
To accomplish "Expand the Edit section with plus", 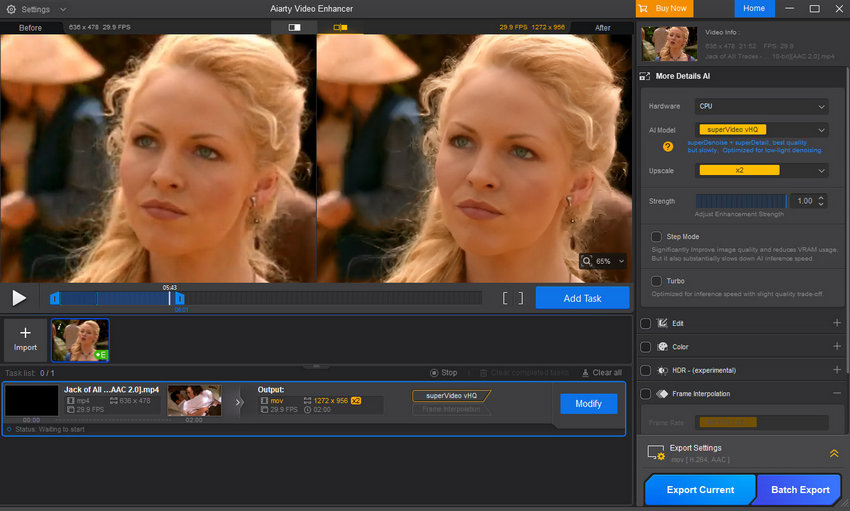I will [x=836, y=323].
